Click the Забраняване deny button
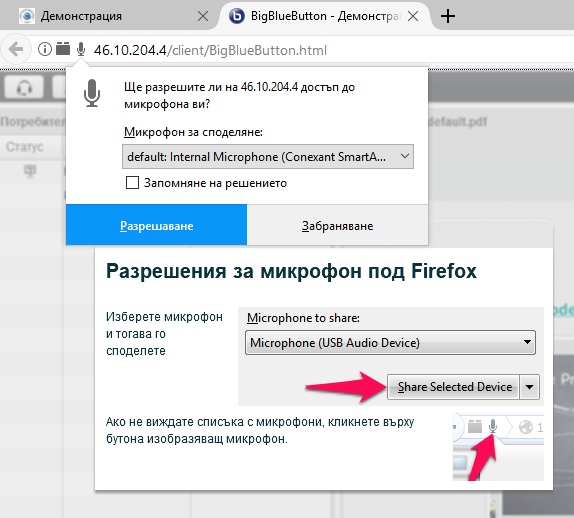The height and width of the screenshot is (518, 574). [337, 225]
